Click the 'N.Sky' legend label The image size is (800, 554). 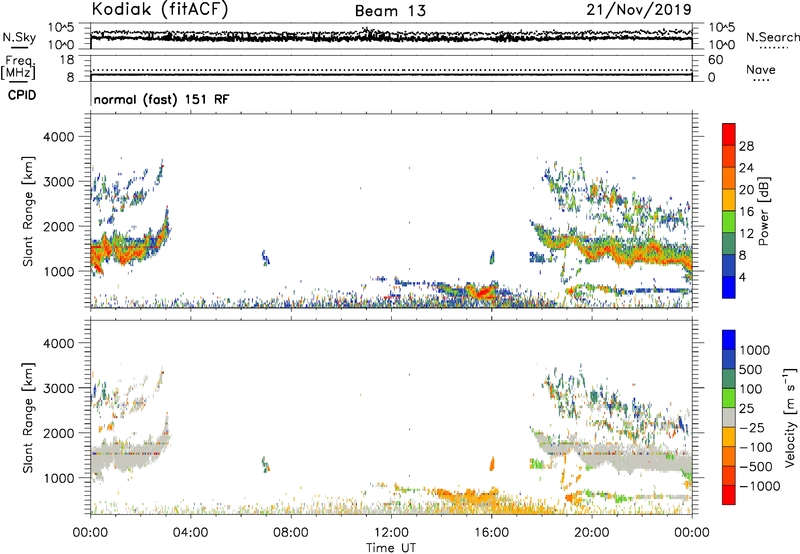(x=19, y=37)
